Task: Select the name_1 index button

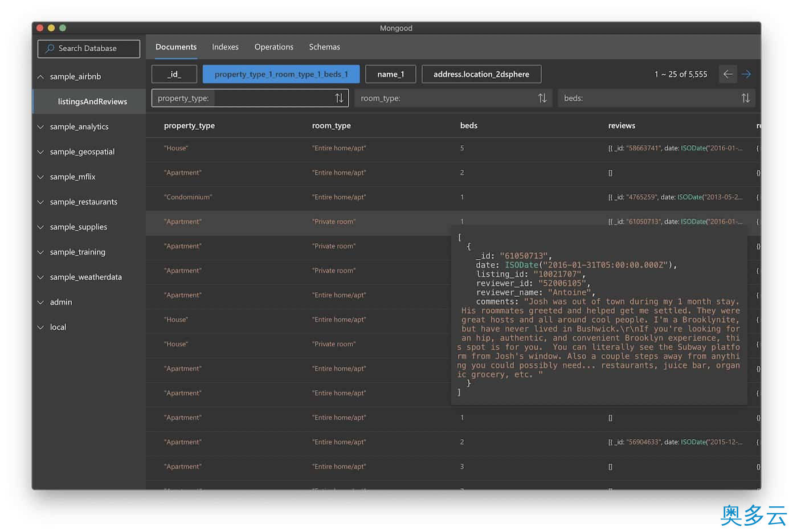Action: click(x=391, y=74)
